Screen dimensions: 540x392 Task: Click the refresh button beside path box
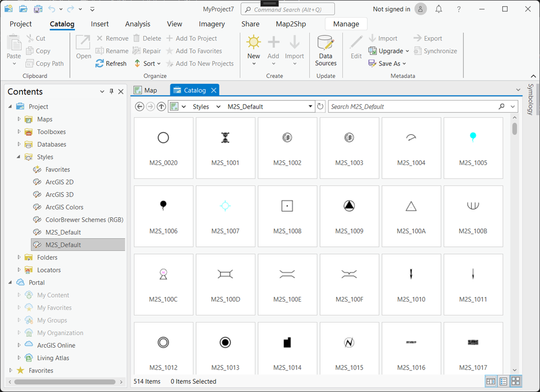[320, 106]
